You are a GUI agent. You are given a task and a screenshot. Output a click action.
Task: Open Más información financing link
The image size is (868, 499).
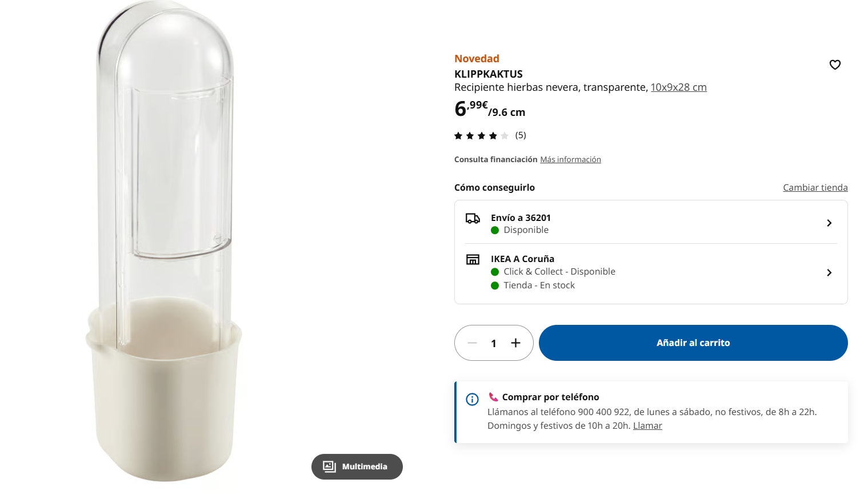pyautogui.click(x=570, y=159)
